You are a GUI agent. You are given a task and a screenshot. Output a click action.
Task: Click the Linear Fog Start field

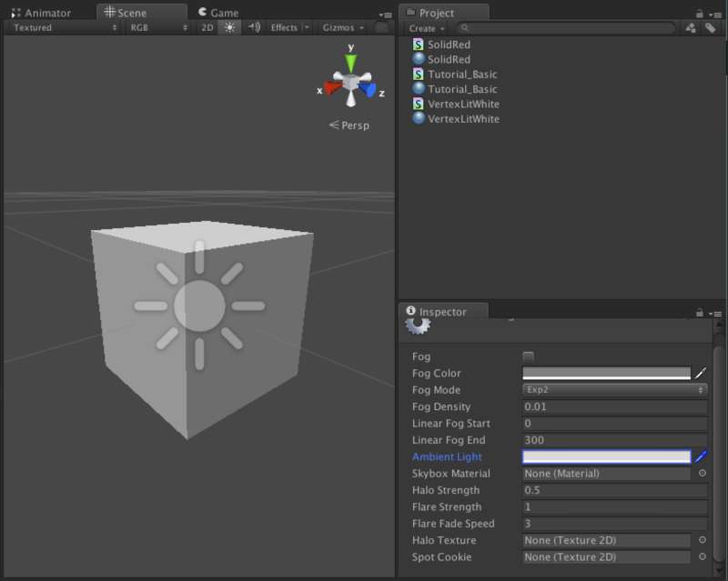tap(615, 423)
